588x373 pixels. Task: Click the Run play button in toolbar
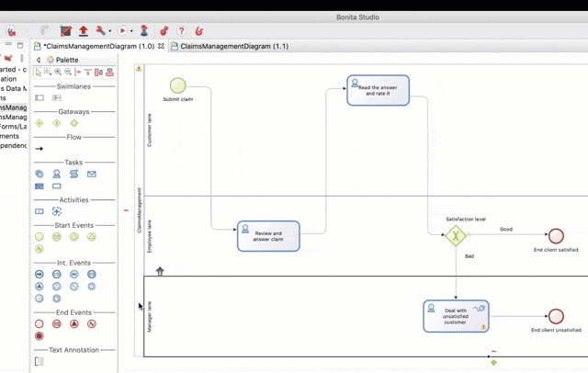tap(122, 31)
